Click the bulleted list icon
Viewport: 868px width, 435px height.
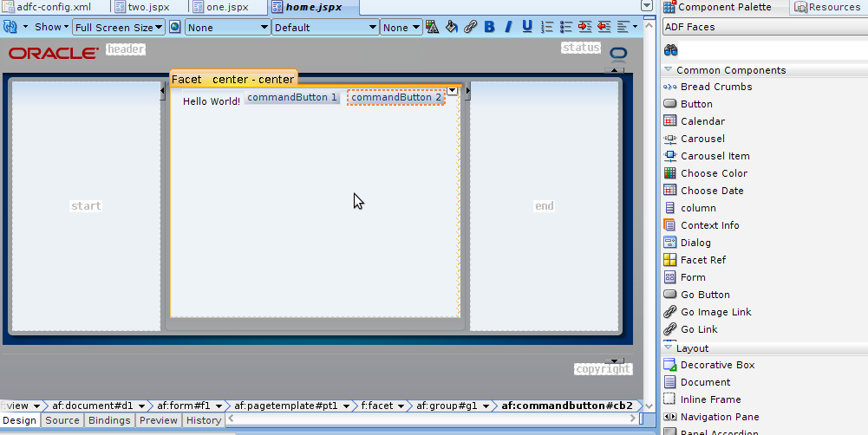point(565,27)
